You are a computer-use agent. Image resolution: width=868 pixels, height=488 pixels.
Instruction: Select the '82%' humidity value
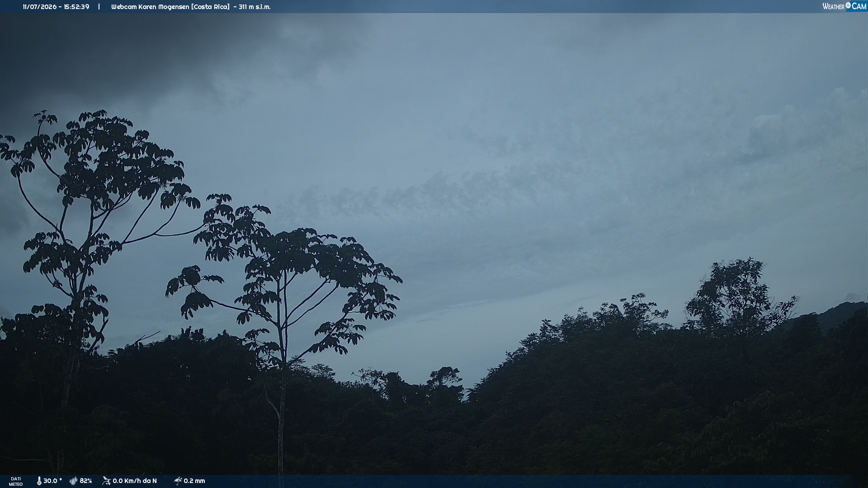coord(86,481)
